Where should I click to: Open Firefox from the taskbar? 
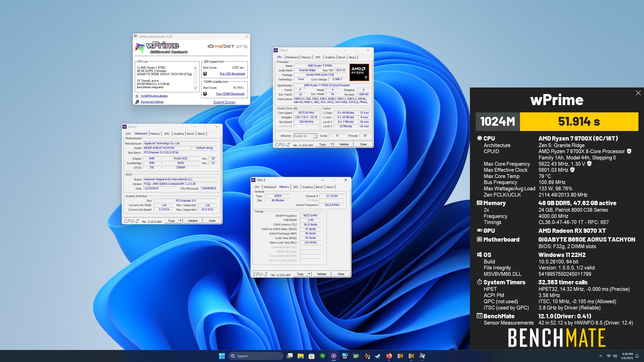(389, 356)
